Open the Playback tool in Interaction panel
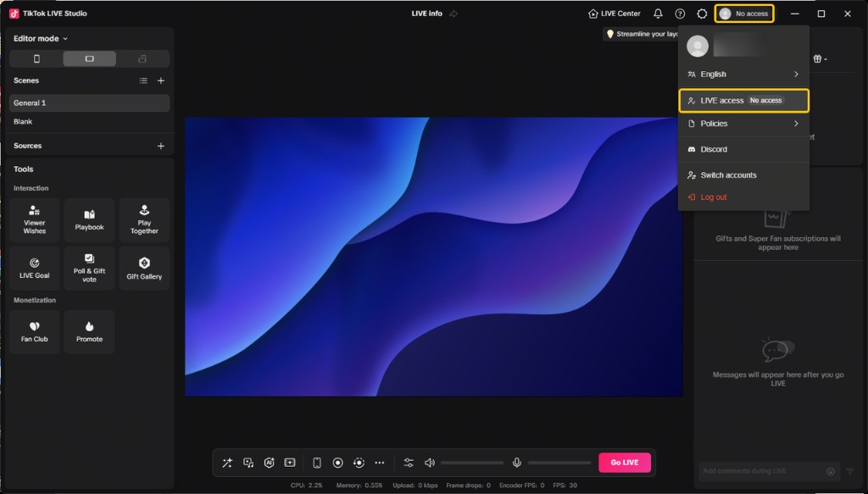 click(89, 219)
